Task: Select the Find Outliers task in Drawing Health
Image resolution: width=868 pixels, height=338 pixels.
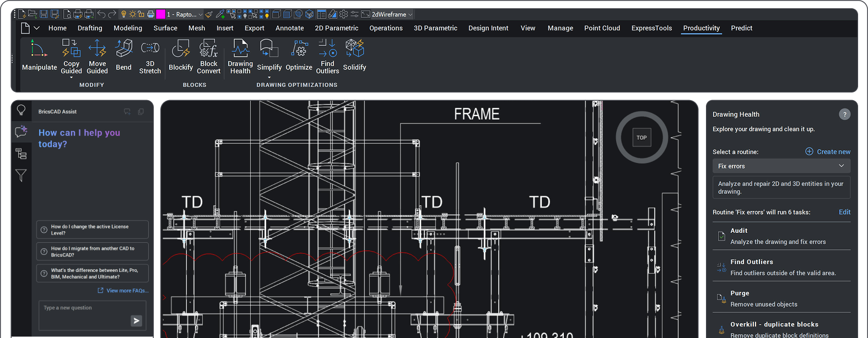Action: tap(781, 268)
